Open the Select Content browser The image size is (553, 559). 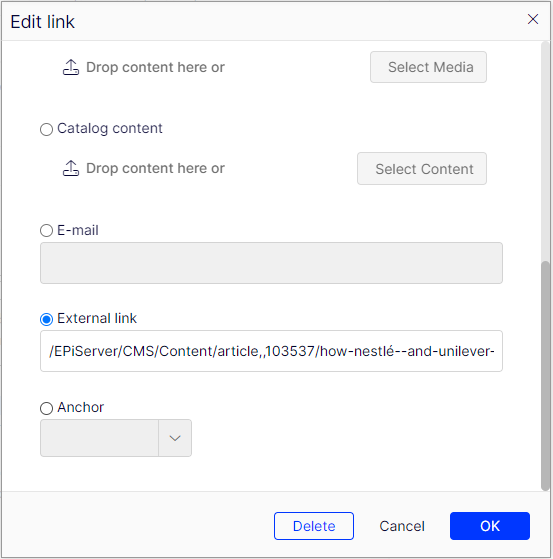[422, 169]
